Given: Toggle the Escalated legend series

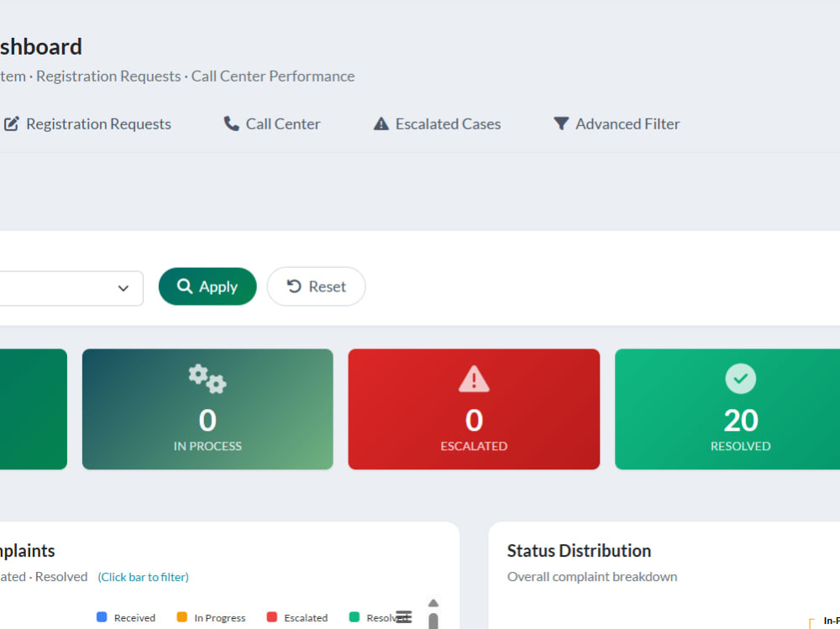Looking at the screenshot, I should click(297, 618).
